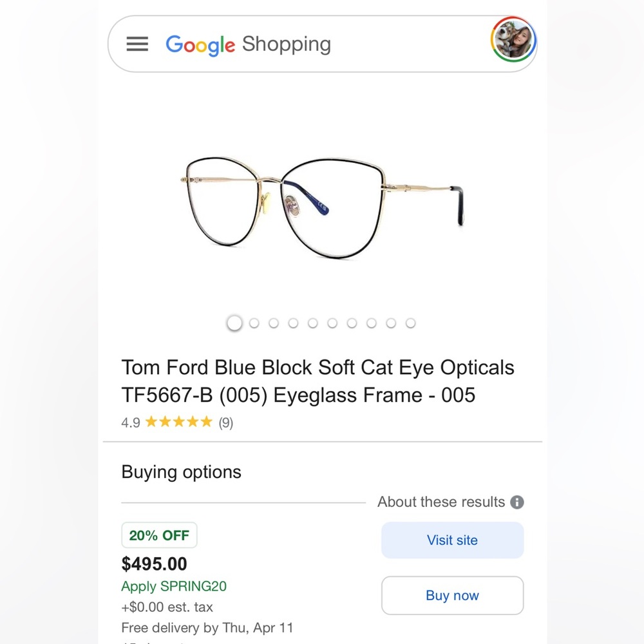Click the 20% OFF badge
The height and width of the screenshot is (644, 644).
click(159, 535)
